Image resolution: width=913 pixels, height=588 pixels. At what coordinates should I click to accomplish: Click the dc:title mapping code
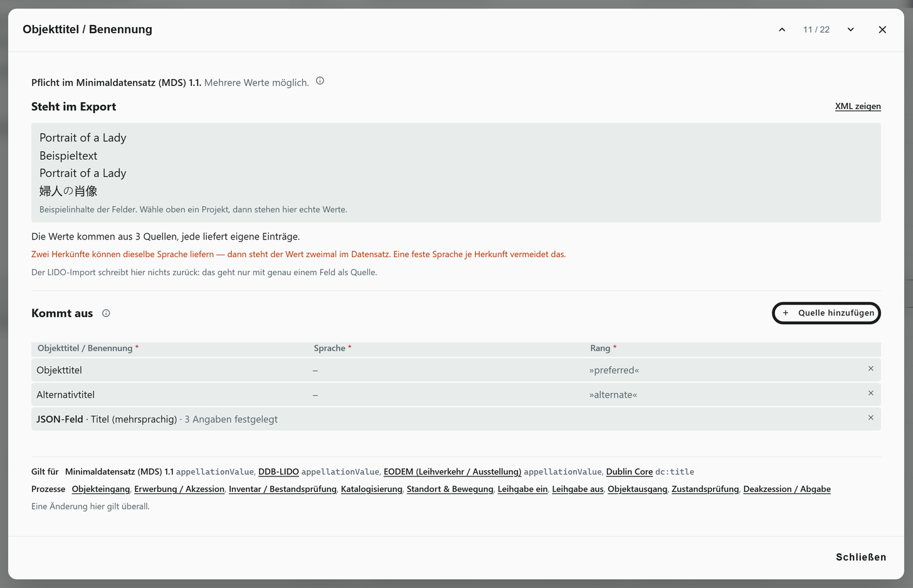click(x=675, y=471)
